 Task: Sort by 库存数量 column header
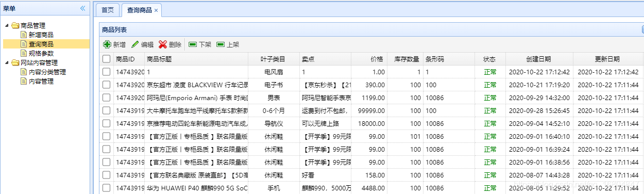[405, 59]
